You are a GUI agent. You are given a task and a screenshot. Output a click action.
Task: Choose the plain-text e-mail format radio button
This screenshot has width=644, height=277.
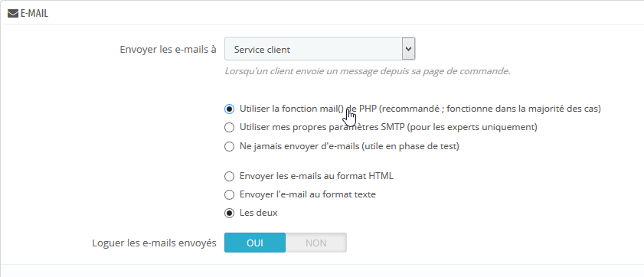point(229,194)
